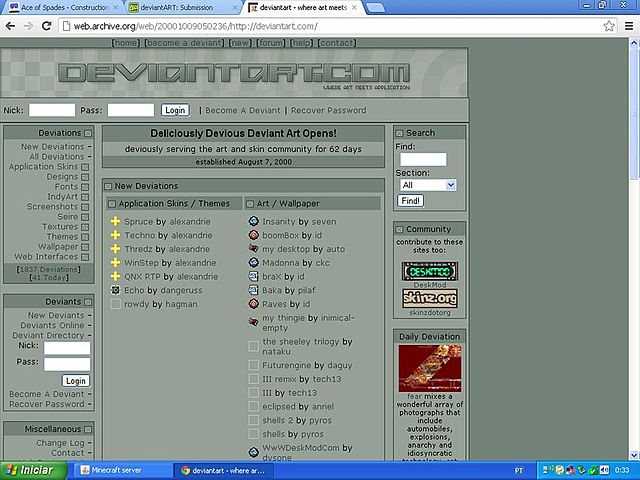Screen dimensions: 640x480
Task: Click the shells by pyros placeholder box
Action: [253, 434]
